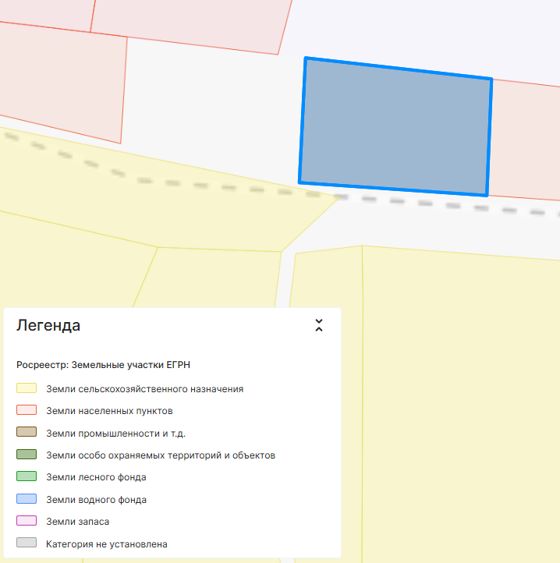Click the yellow swatch for agricultural lands
Screen dimensions: 560x563
tap(27, 388)
